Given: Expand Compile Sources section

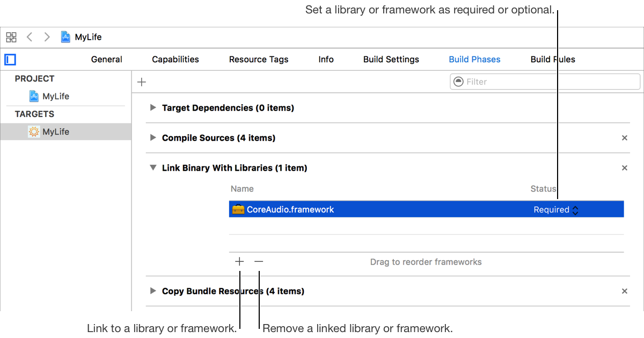Looking at the screenshot, I should tap(153, 138).
